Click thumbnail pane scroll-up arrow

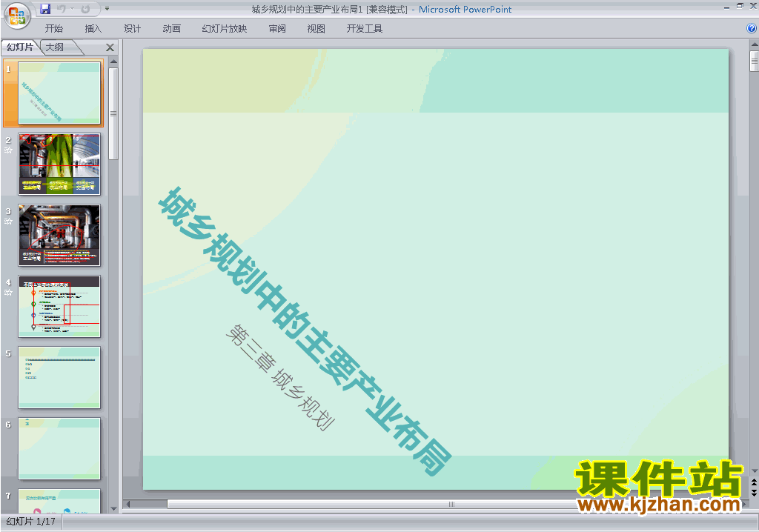[113, 61]
